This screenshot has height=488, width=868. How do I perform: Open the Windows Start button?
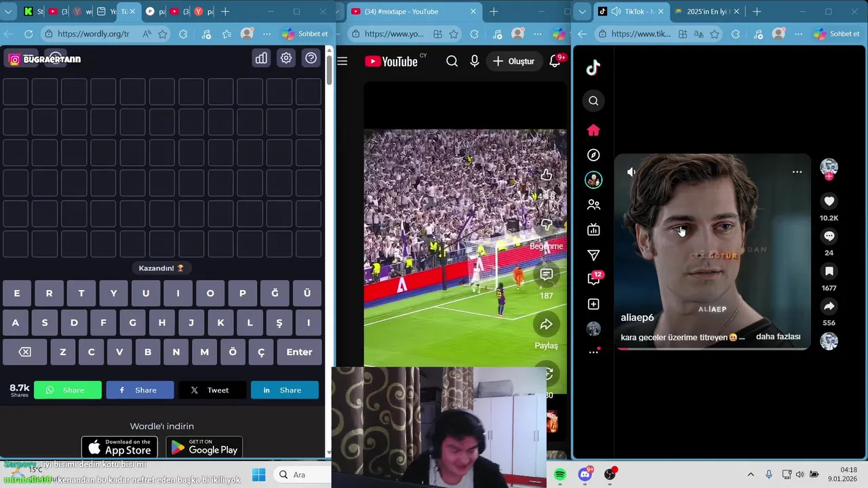click(259, 474)
